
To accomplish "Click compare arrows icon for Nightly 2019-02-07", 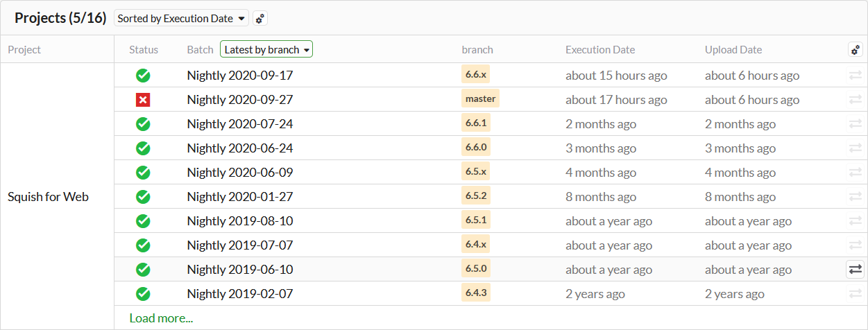I will coord(855,294).
